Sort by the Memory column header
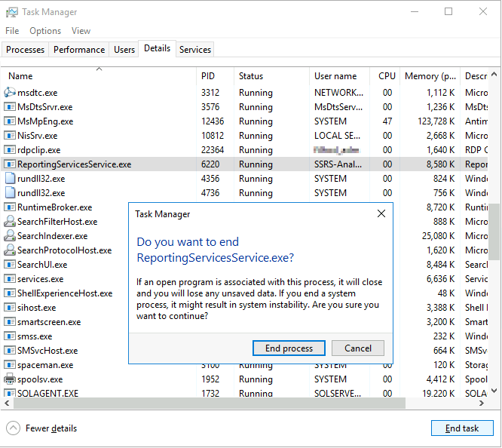Image resolution: width=502 pixels, height=448 pixels. pos(430,76)
